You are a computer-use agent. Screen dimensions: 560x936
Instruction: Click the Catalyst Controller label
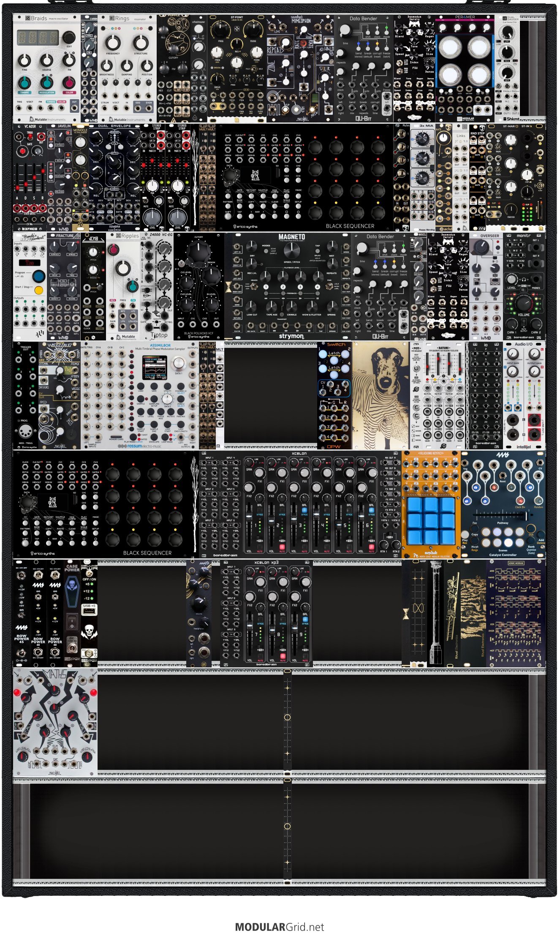pyautogui.click(x=503, y=555)
